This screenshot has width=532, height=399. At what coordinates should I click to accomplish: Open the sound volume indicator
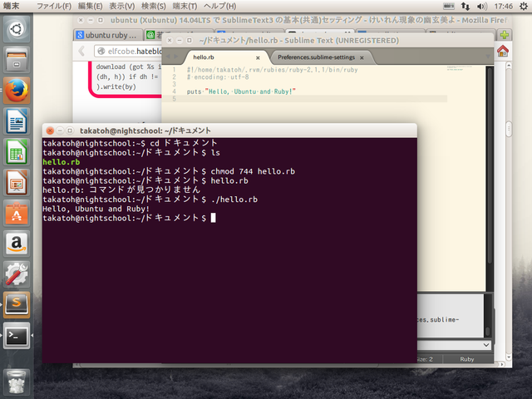pyautogui.click(x=482, y=6)
